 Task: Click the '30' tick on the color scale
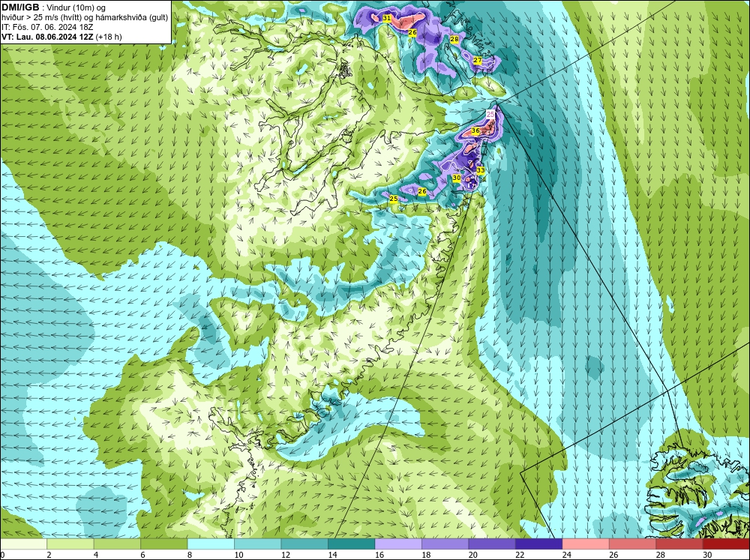point(707,555)
